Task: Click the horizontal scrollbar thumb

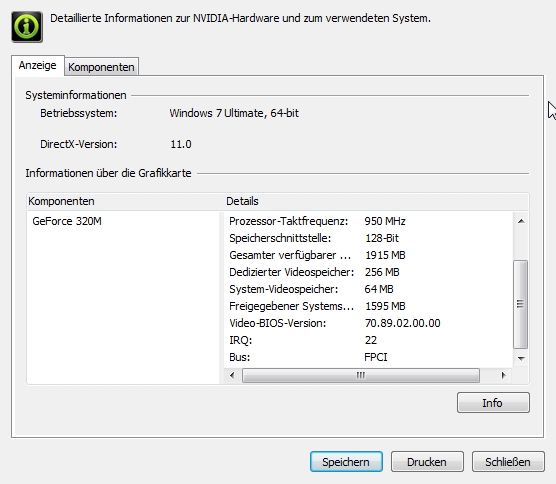Action: point(361,375)
